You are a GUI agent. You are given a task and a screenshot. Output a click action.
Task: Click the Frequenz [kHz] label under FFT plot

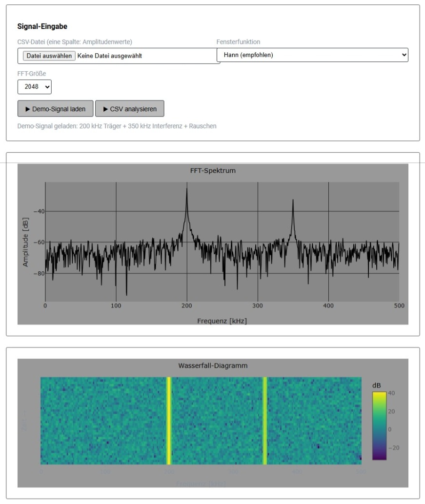click(222, 321)
